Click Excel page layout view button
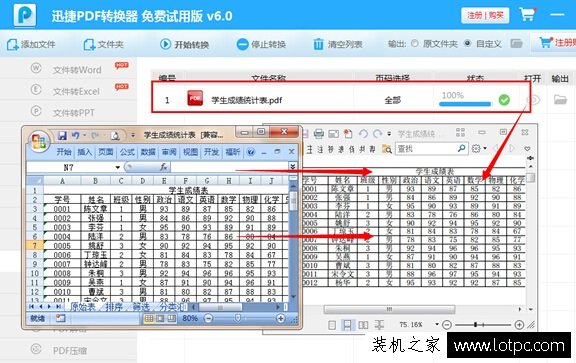The height and width of the screenshot is (363, 576). point(160,319)
